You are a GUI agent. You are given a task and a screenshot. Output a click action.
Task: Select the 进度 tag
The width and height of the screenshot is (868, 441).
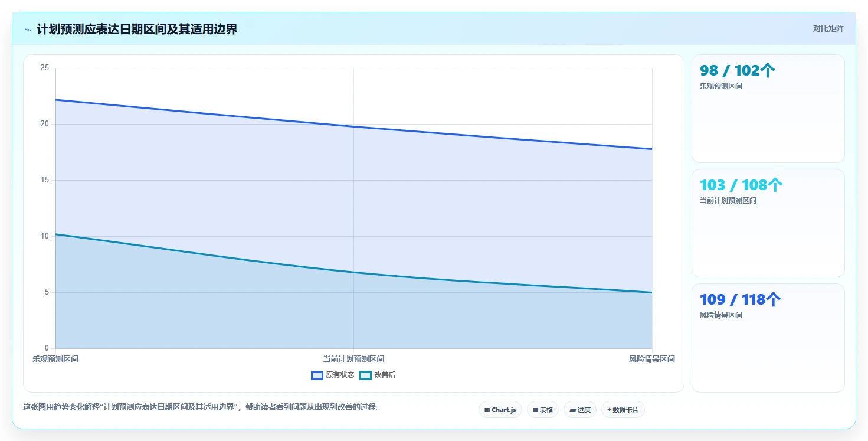[x=579, y=410]
